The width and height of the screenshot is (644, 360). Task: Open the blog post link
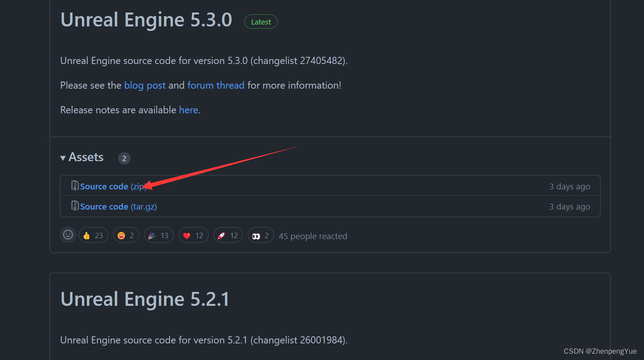click(145, 85)
